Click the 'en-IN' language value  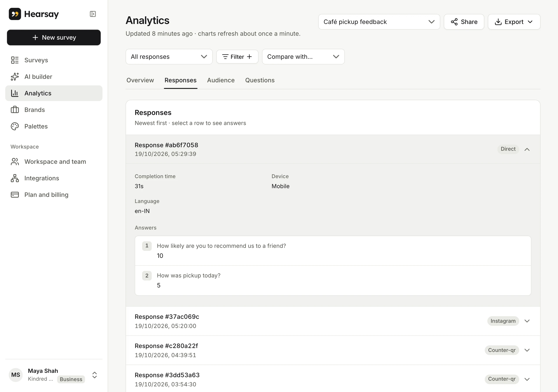pyautogui.click(x=142, y=211)
